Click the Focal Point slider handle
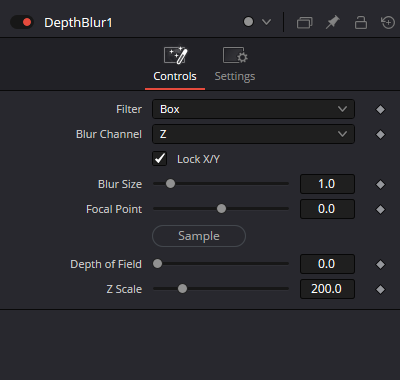The width and height of the screenshot is (400, 380). [221, 209]
